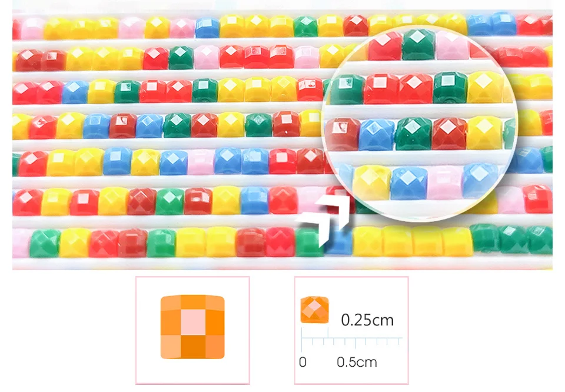565x392 pixels.
Task: Click the trio of green beads at bottom right
Action: click(511, 238)
